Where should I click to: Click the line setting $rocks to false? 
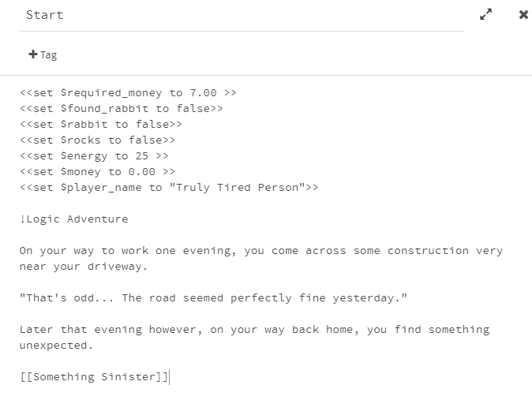(x=98, y=140)
